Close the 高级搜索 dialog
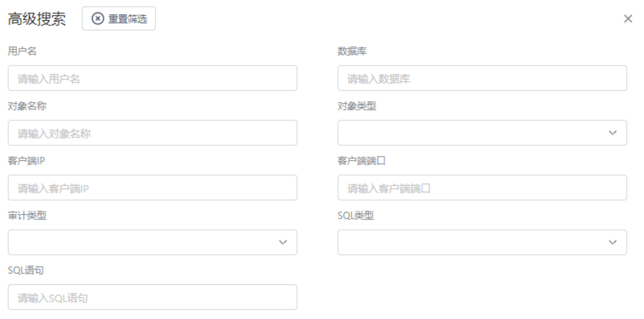 [x=628, y=18]
